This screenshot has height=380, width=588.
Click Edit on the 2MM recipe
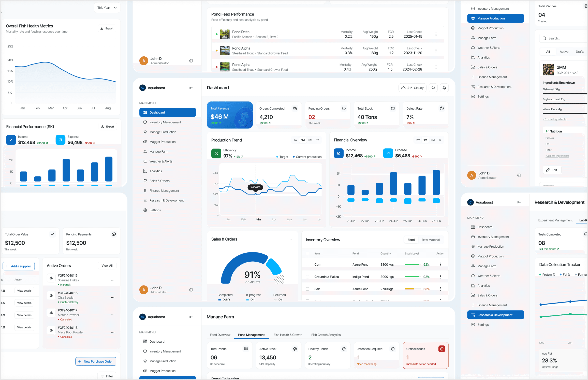552,170
